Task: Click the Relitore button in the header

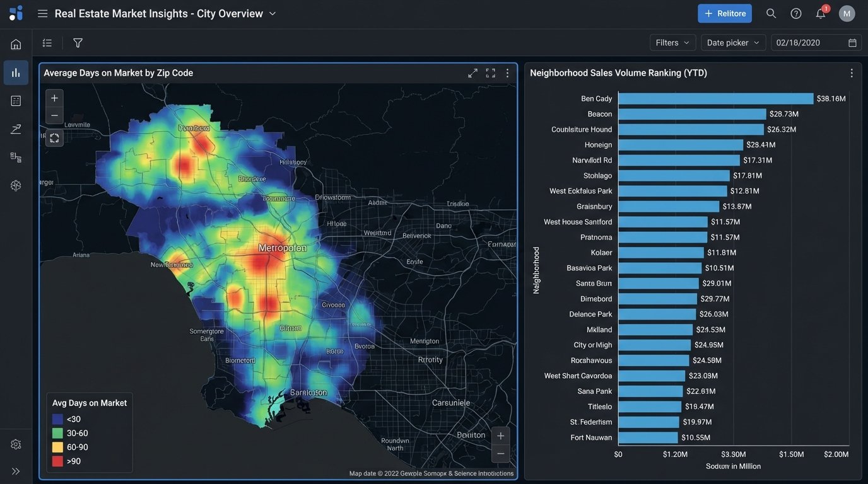Action: (724, 12)
